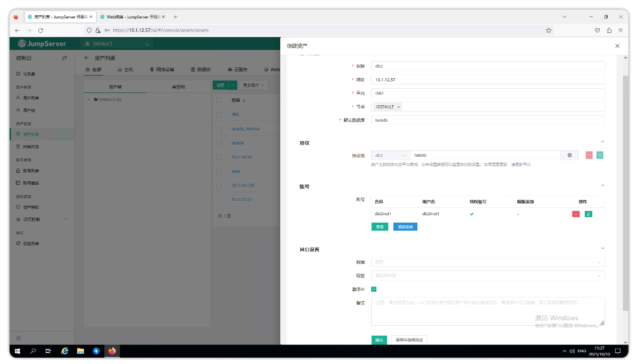This screenshot has width=638, height=364.
Task: Collapse the 协议 section
Action: pos(602,142)
